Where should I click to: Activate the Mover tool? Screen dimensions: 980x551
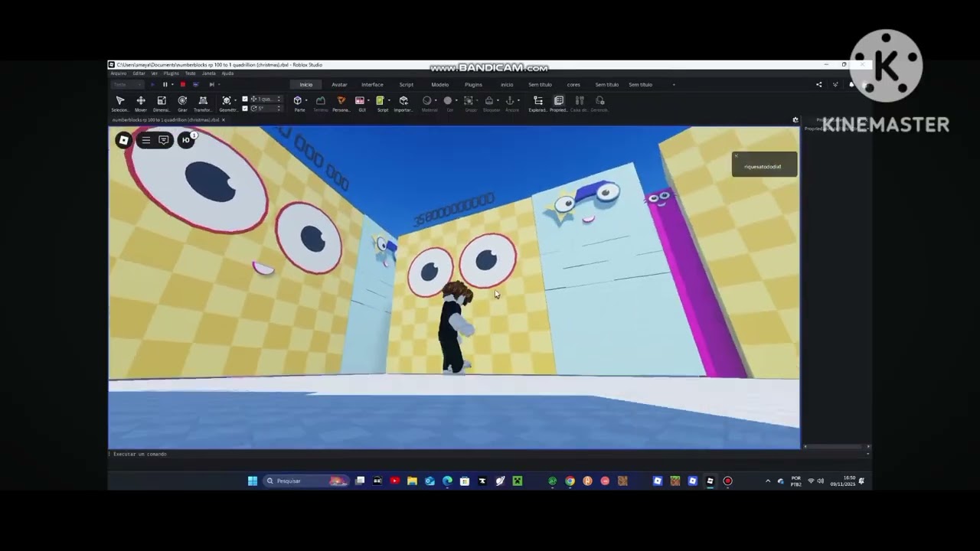coord(141,103)
